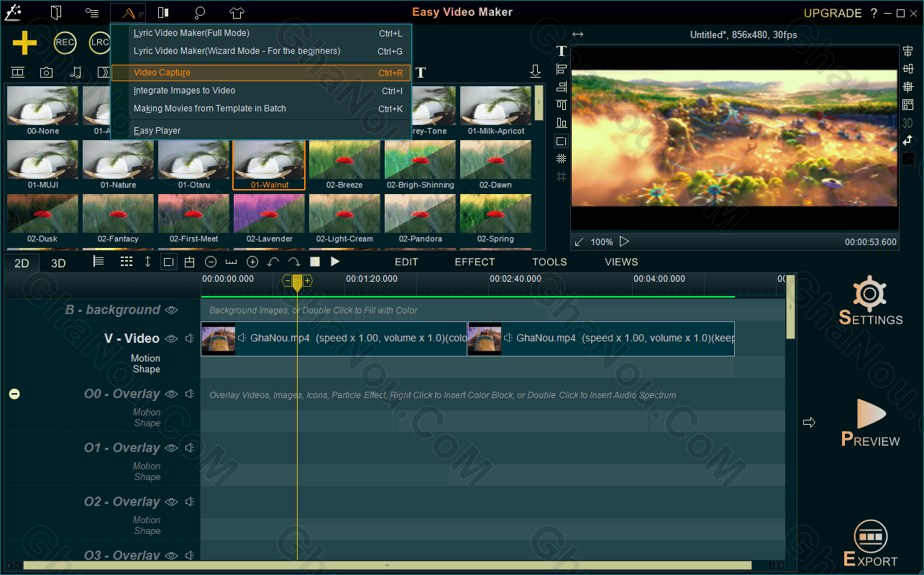Click the search bubble icon in top bar
Image resolution: width=924 pixels, height=575 pixels.
point(201,12)
